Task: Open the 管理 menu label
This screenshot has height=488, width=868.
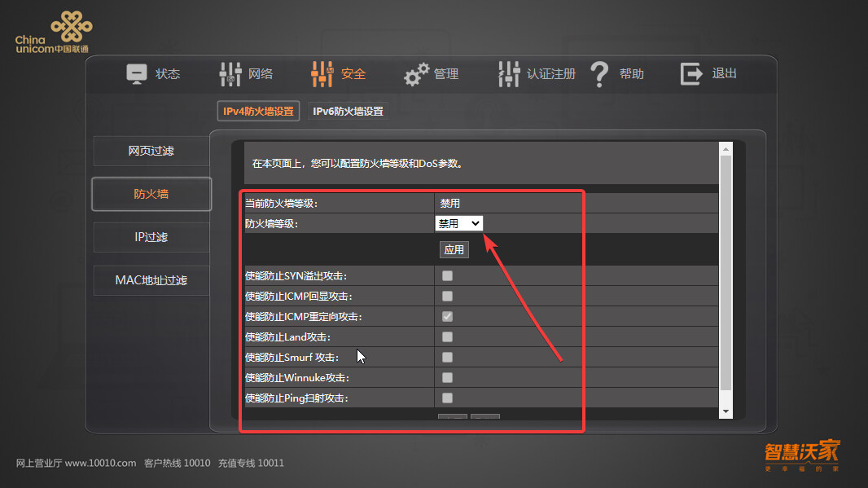Action: (x=446, y=73)
